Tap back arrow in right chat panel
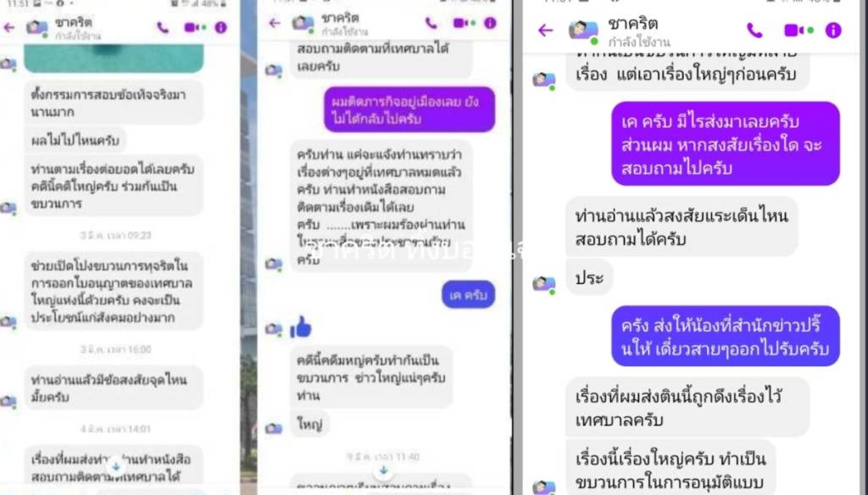Screen dimensions: 868x495 pyautogui.click(x=545, y=30)
